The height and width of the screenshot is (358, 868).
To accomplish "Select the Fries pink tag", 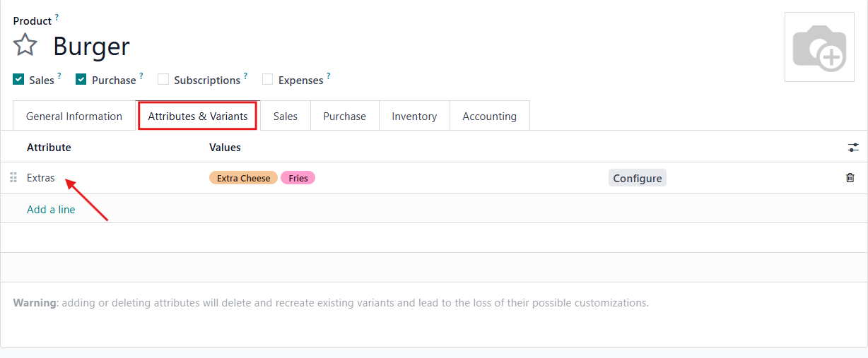I will [298, 178].
